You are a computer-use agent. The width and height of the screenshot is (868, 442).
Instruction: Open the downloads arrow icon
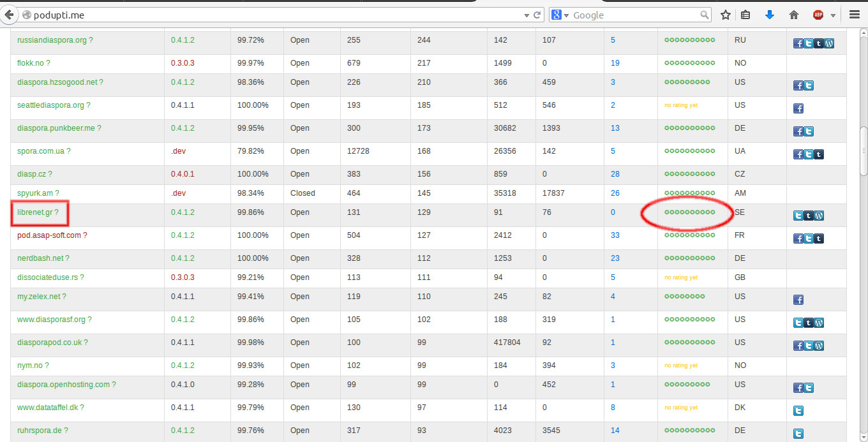coord(770,15)
